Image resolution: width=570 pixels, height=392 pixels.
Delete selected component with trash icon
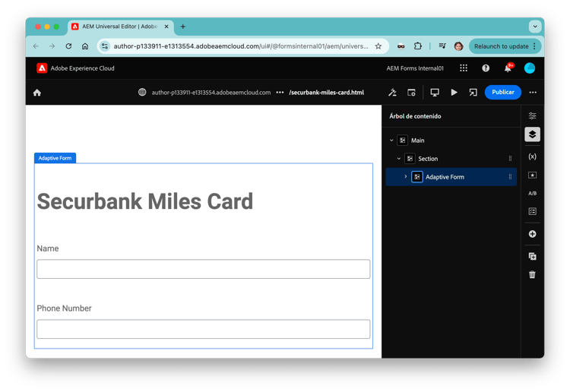coord(532,275)
